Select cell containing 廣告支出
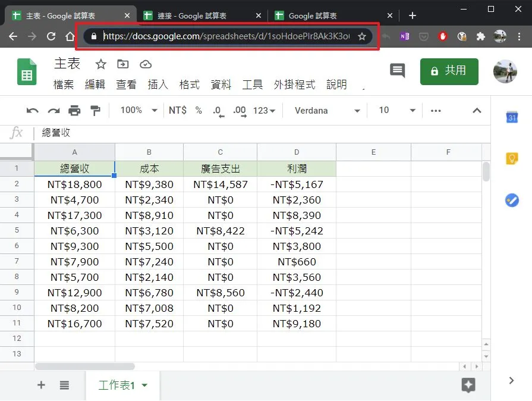The image size is (532, 401). [x=220, y=169]
